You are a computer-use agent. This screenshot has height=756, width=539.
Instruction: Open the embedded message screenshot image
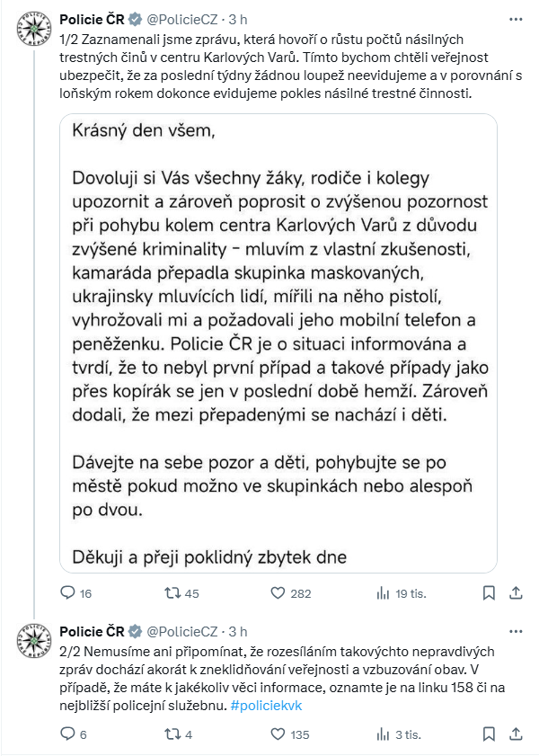pos(278,342)
